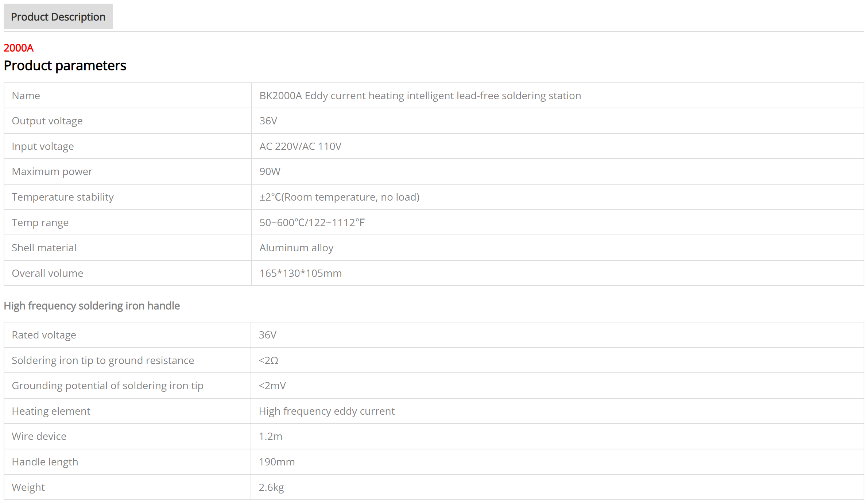Click the Wire device 1.2m value
This screenshot has width=868, height=503.
point(270,436)
